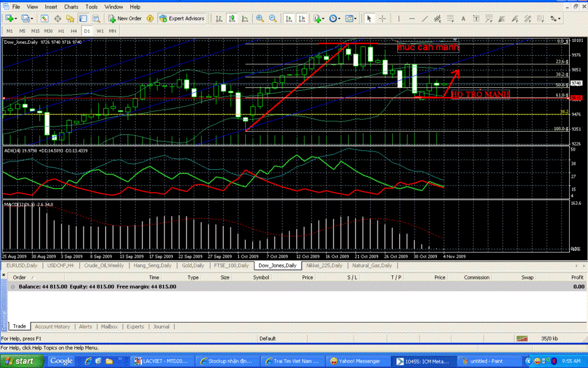Viewport: 588px width, 368px height.
Task: Switch chart to MN timeframe
Action: pos(113,31)
